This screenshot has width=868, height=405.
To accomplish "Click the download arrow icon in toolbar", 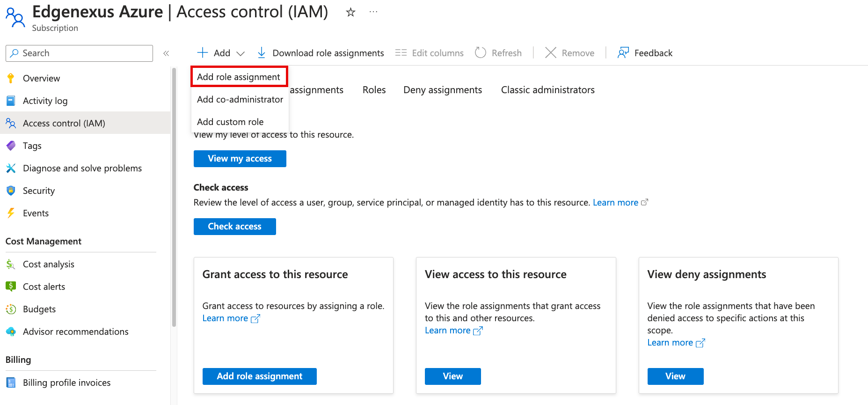I will click(262, 53).
